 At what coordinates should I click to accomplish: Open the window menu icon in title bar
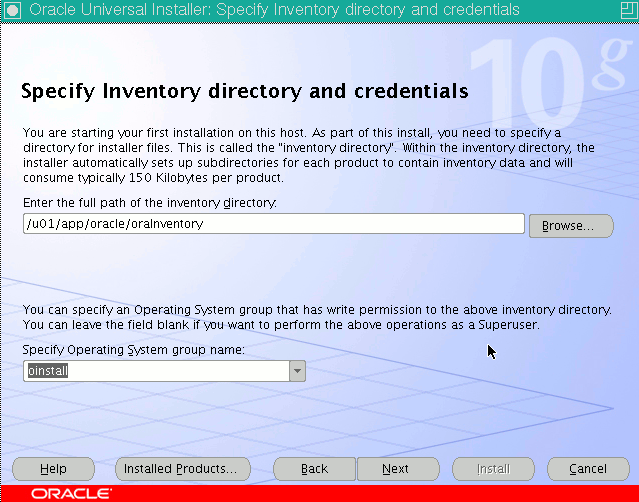pyautogui.click(x=12, y=10)
